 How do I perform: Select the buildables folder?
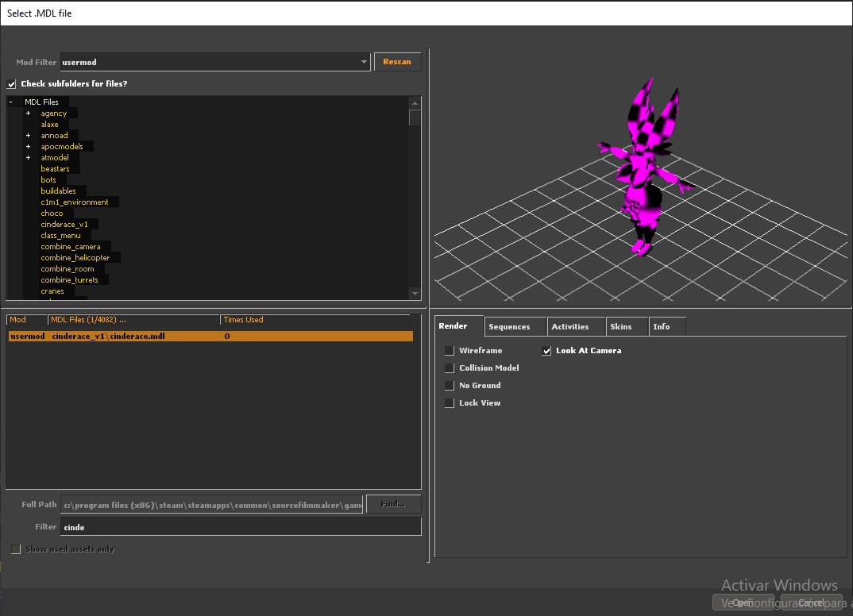tap(58, 191)
